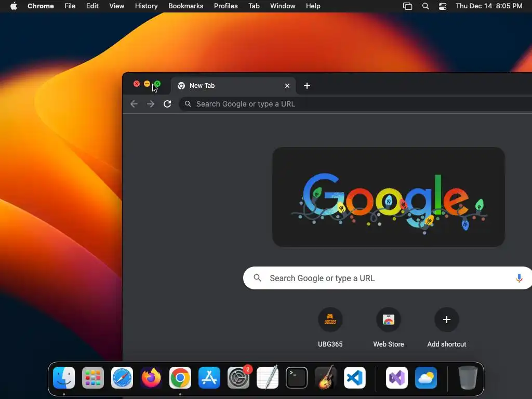Screen dimensions: 532x399
Task: Open the Edit menu
Action: click(92, 6)
